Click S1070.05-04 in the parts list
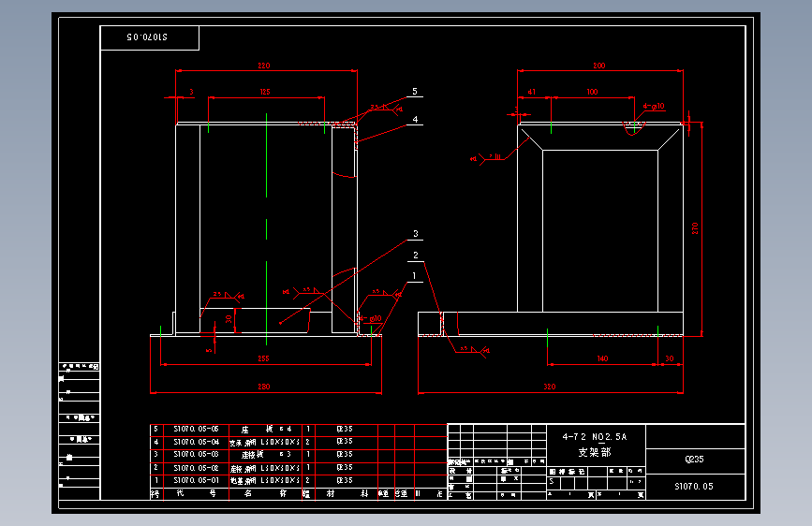The width and height of the screenshot is (812, 526). (196, 442)
